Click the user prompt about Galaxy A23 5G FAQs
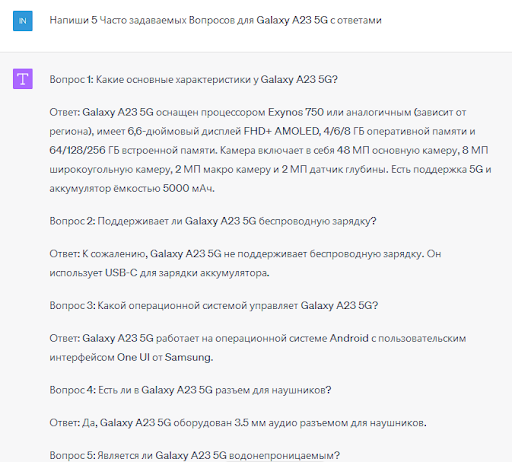 [x=215, y=20]
